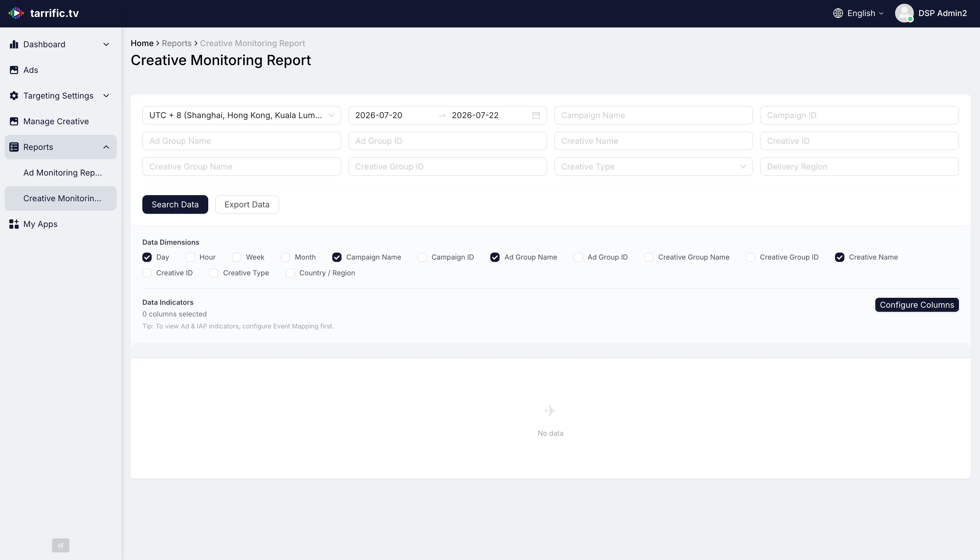Open the Ads sidebar menu item
The height and width of the screenshot is (560, 980).
[61, 70]
